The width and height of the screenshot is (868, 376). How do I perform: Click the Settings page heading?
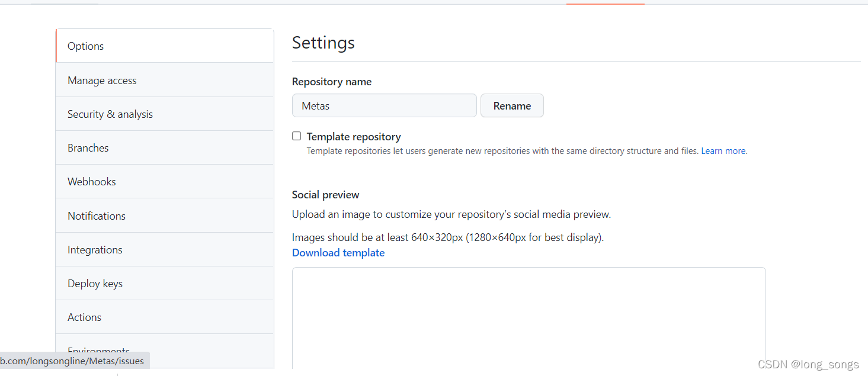coord(324,43)
